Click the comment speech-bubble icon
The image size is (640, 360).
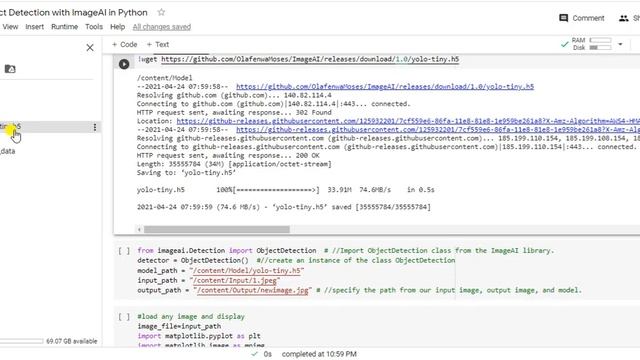(564, 18)
